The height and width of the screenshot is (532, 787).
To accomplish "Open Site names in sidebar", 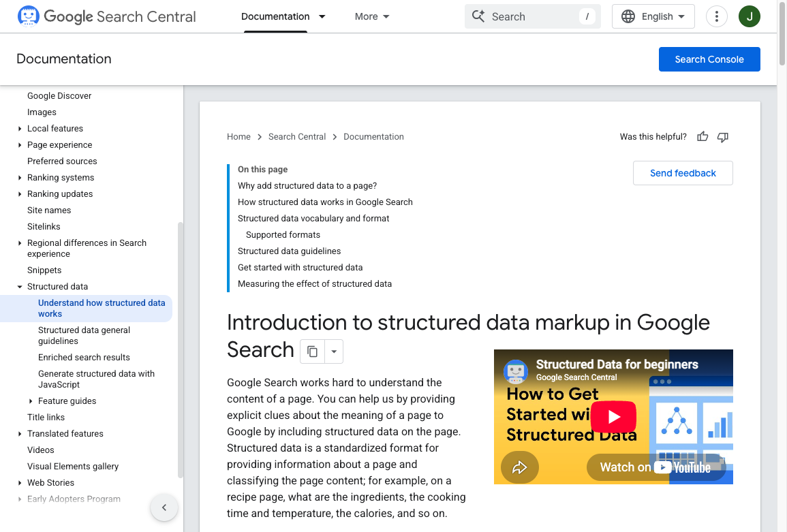I will tap(49, 210).
